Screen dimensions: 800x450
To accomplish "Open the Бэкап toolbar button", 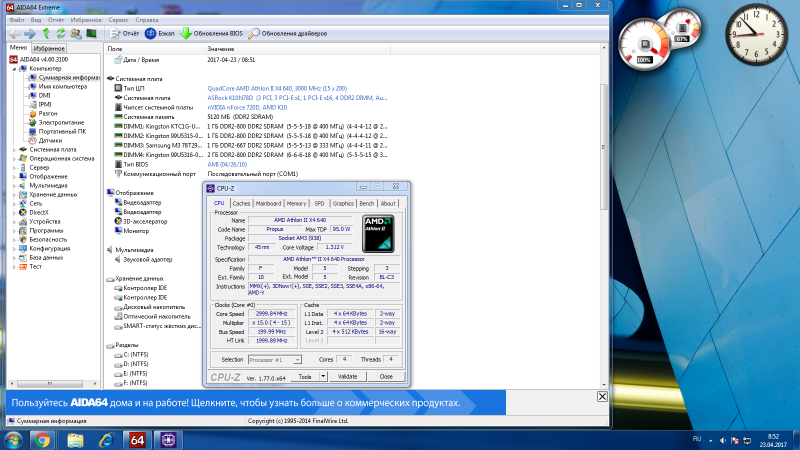I will pos(151,33).
